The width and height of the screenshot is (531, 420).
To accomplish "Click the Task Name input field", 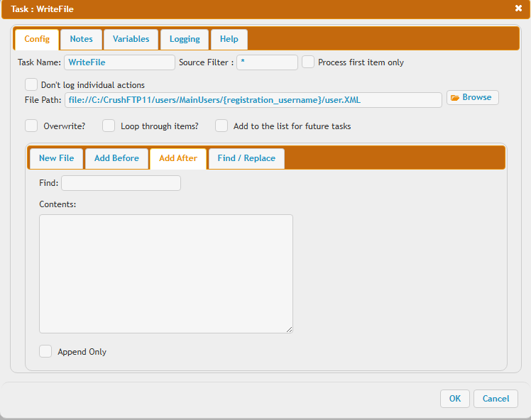I will click(x=119, y=62).
